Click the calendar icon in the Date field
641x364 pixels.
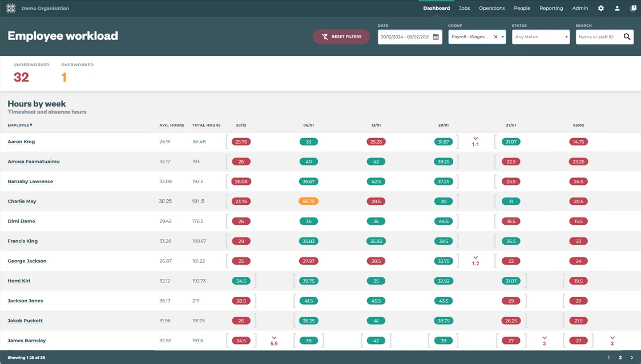pos(436,37)
